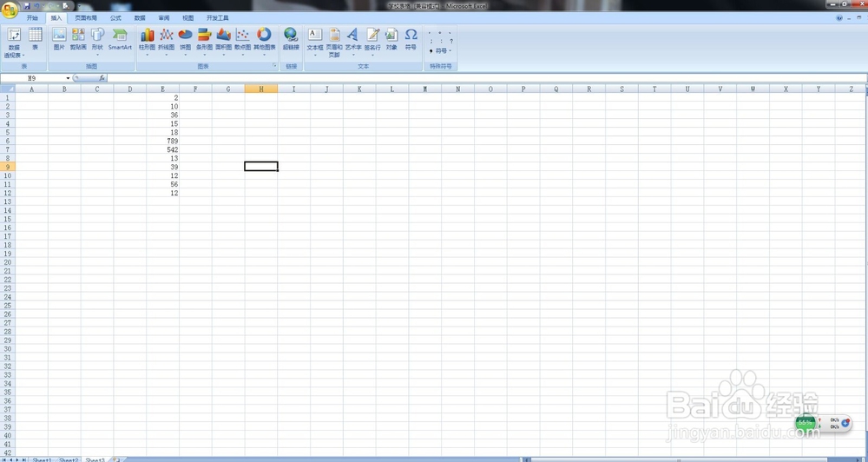This screenshot has width=868, height=462.
Task: Click the green 66% floating widget
Action: (x=806, y=423)
